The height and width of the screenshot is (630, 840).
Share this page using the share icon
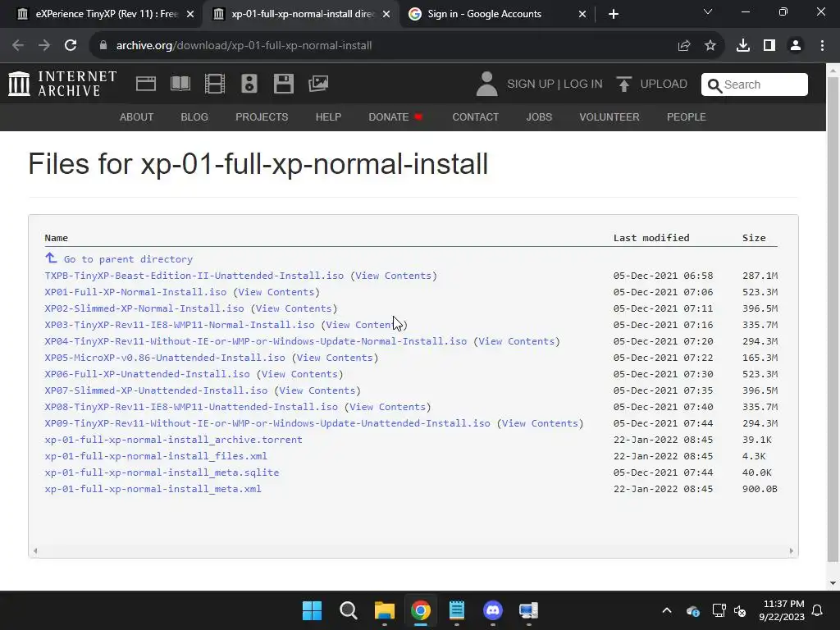(684, 46)
